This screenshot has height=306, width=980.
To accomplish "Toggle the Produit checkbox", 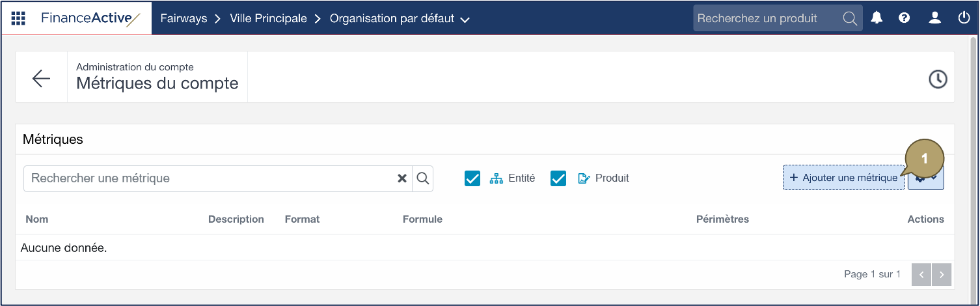I will [558, 178].
